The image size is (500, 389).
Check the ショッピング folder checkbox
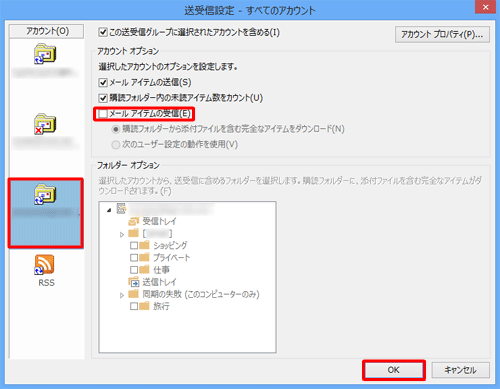tap(134, 246)
